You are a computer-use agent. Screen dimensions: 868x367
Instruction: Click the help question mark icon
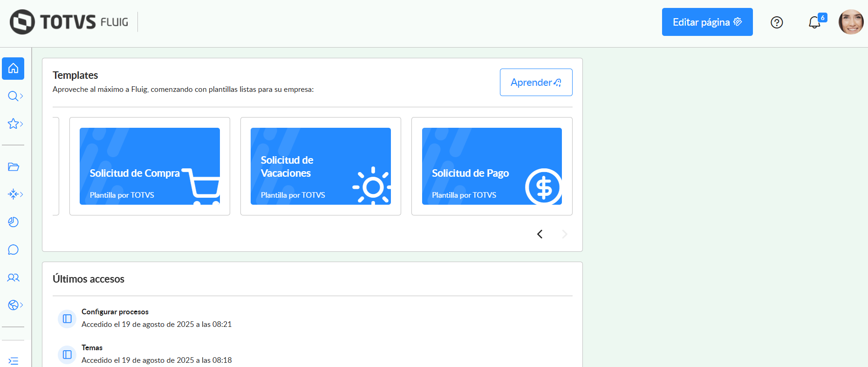pyautogui.click(x=777, y=22)
